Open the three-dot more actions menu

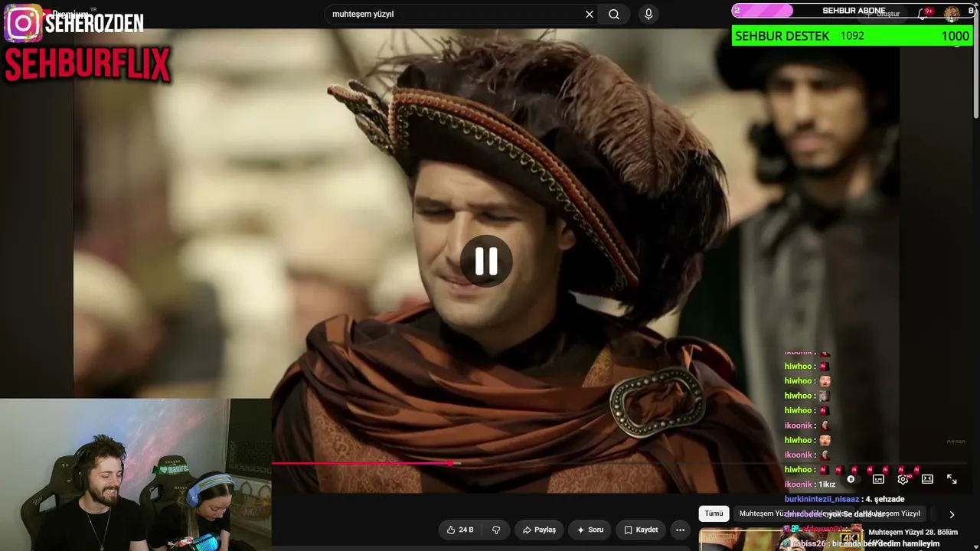click(680, 530)
